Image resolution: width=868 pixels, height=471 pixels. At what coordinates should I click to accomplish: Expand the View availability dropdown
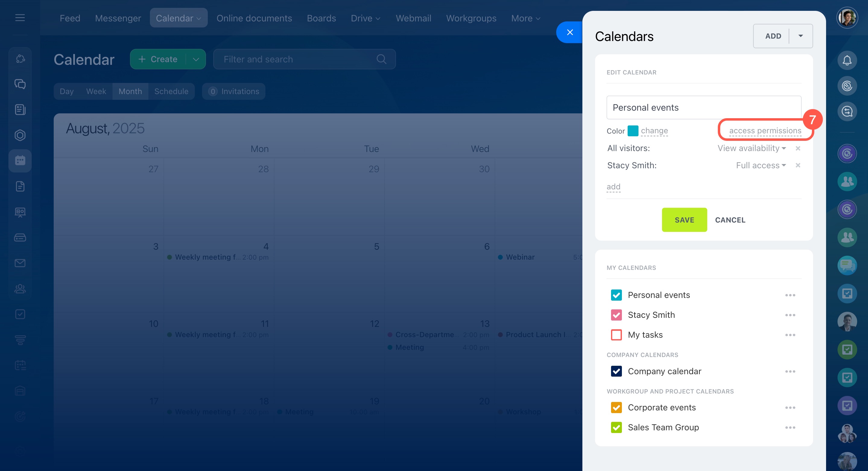point(751,148)
